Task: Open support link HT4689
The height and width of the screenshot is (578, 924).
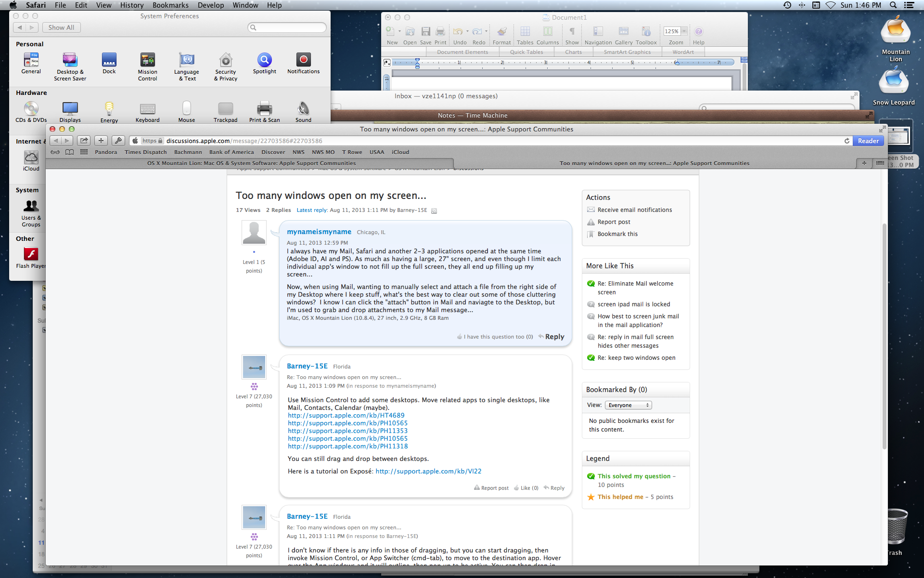Action: pyautogui.click(x=346, y=415)
